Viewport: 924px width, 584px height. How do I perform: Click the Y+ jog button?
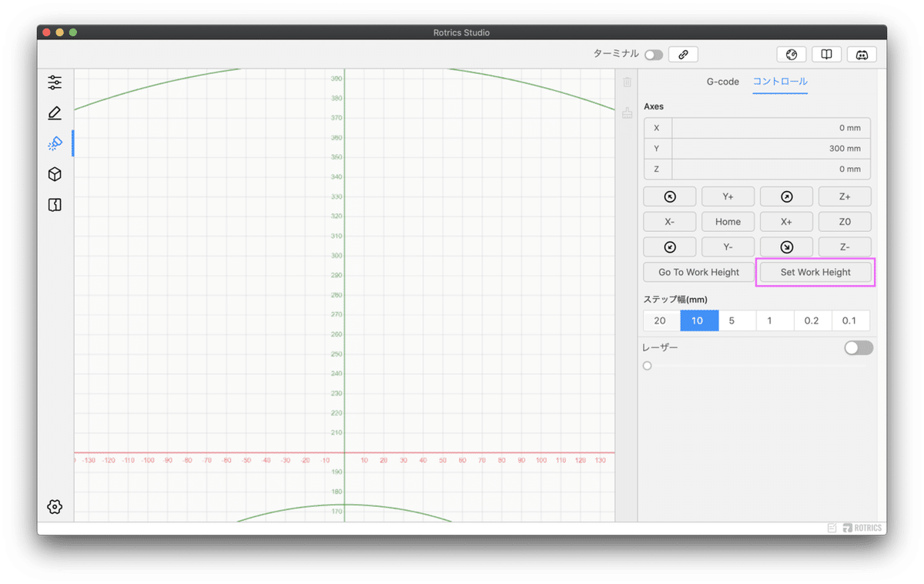pyautogui.click(x=728, y=197)
